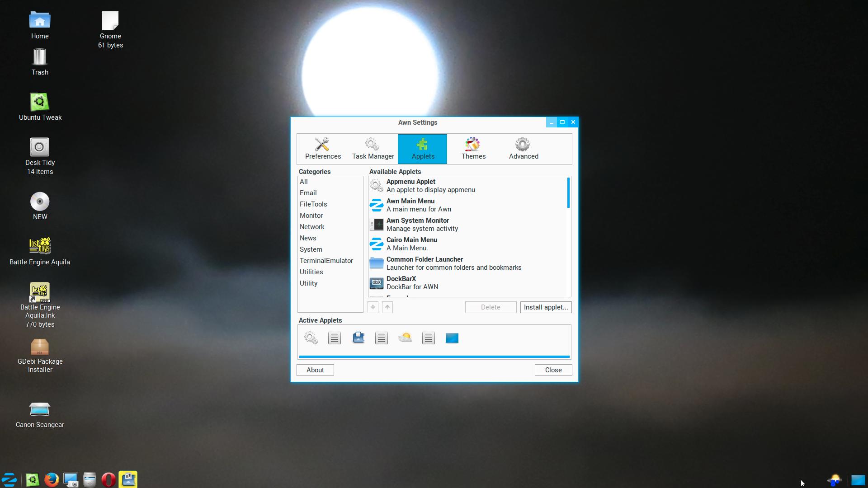Image resolution: width=868 pixels, height=488 pixels.
Task: Select the blue desktop applet in Active Applets
Action: (452, 338)
